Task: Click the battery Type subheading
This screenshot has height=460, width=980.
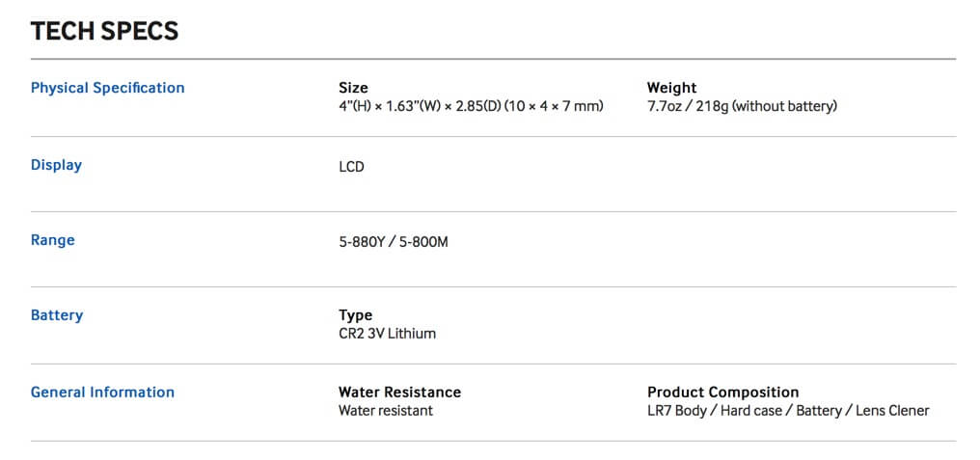Action: pos(356,315)
